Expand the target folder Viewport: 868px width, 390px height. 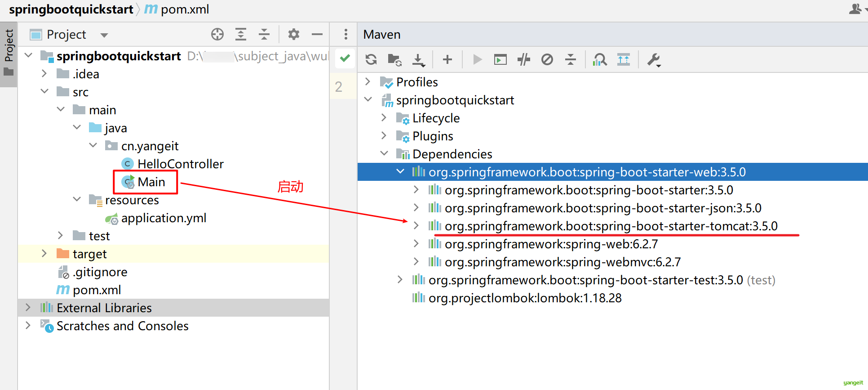tap(44, 253)
